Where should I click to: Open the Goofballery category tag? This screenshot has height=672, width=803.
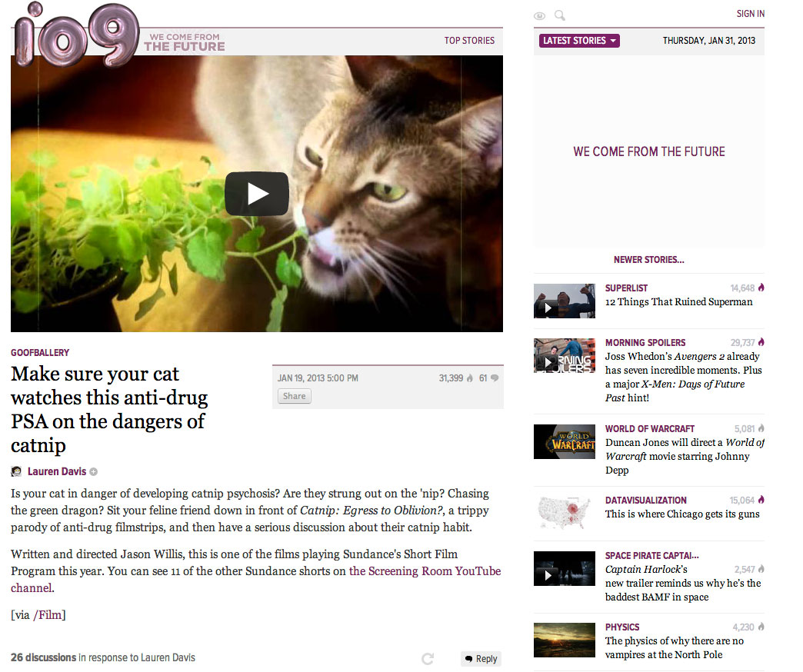(x=40, y=353)
